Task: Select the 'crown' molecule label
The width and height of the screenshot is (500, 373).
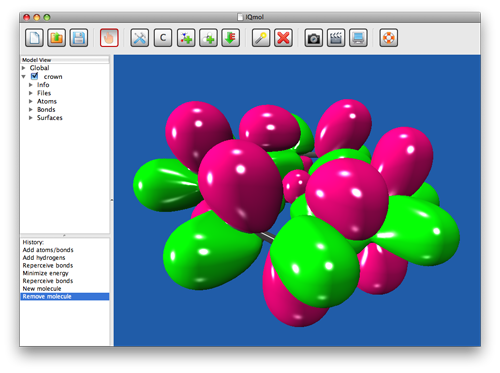Action: (53, 77)
